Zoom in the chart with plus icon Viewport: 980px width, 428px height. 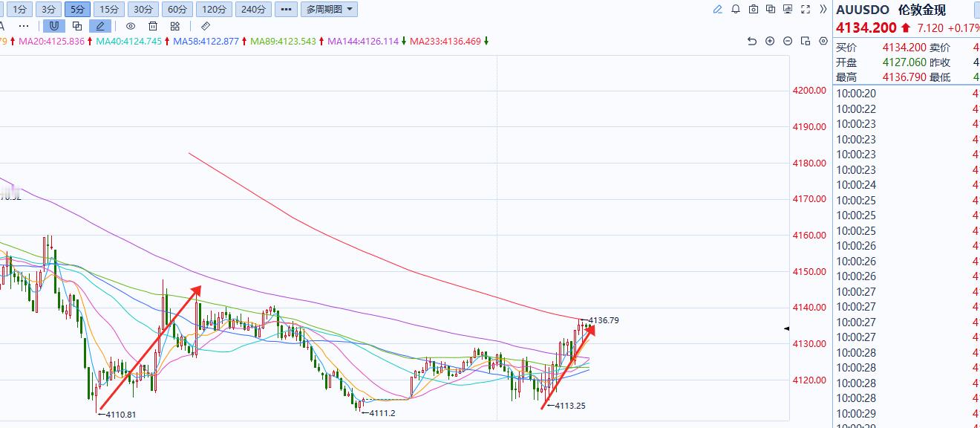[770, 42]
